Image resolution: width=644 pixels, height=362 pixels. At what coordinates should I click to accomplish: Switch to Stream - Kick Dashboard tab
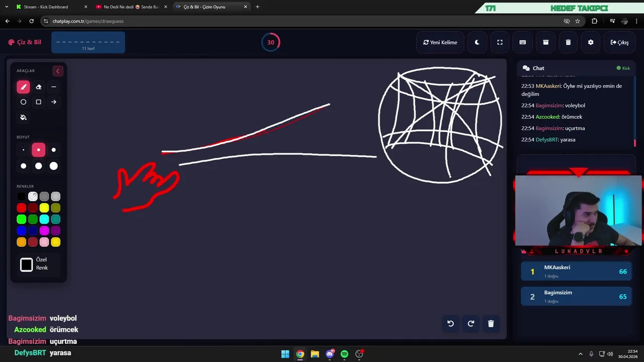coord(50,7)
